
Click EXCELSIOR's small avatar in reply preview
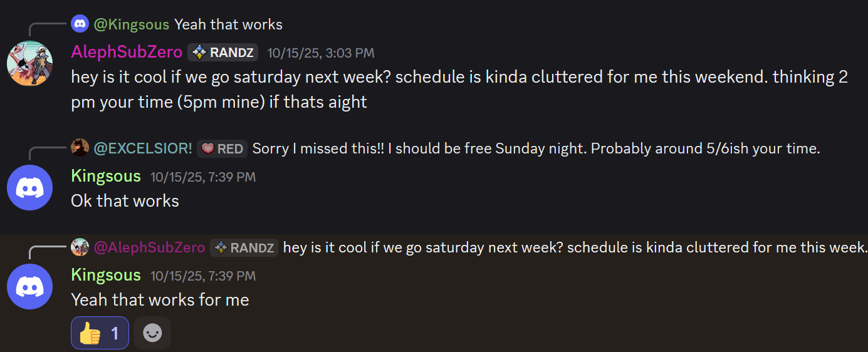[80, 148]
